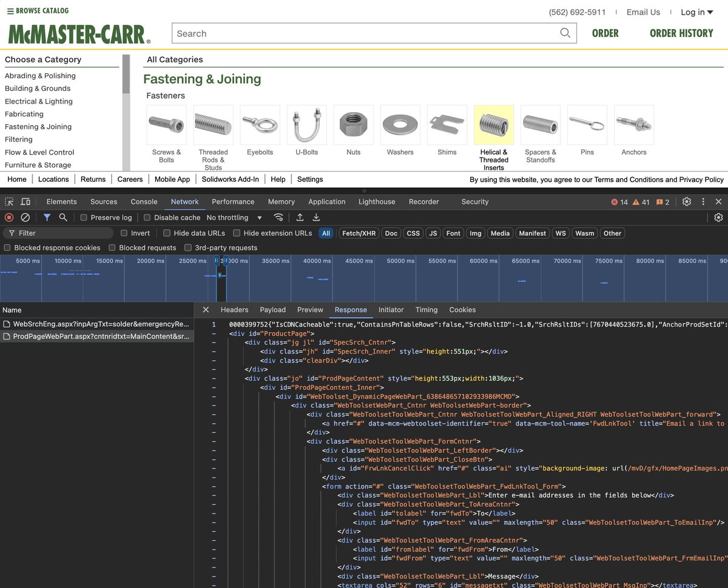Check 3rd-party requests
Viewport: 728px width, 588px height.
click(188, 248)
